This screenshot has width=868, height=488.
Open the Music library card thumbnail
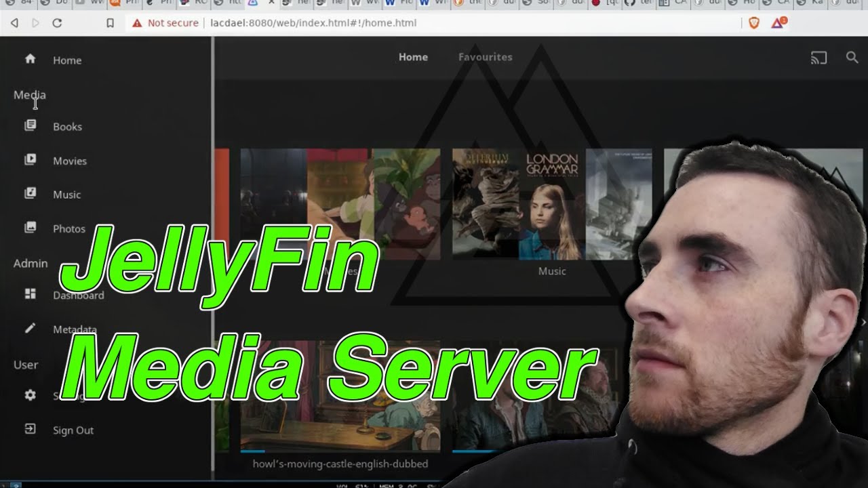(552, 204)
